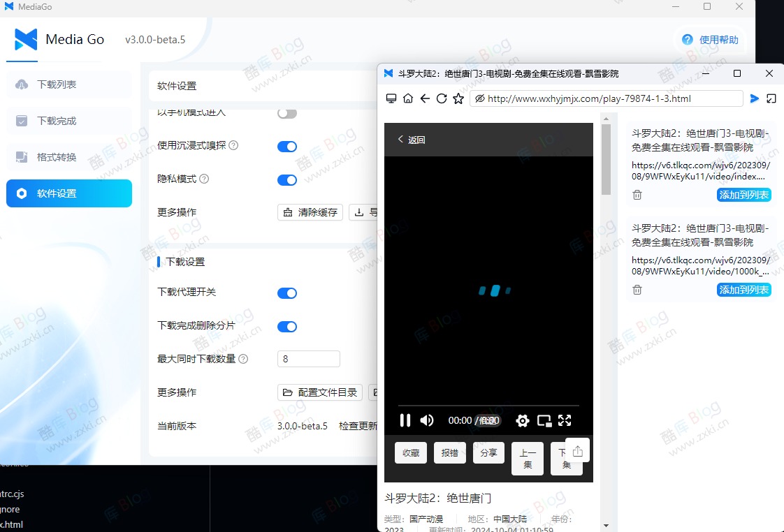Click the URL address field
Viewport: 784px width, 532px height.
point(606,98)
